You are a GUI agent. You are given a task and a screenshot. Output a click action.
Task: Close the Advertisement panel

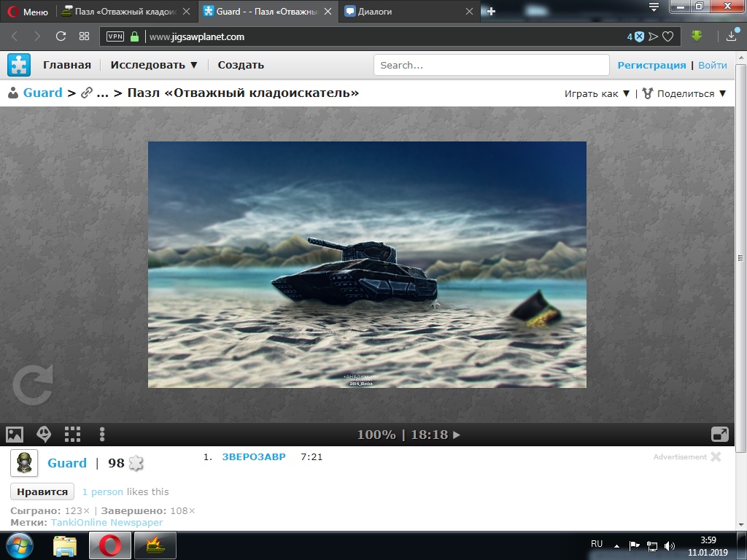[x=716, y=456]
